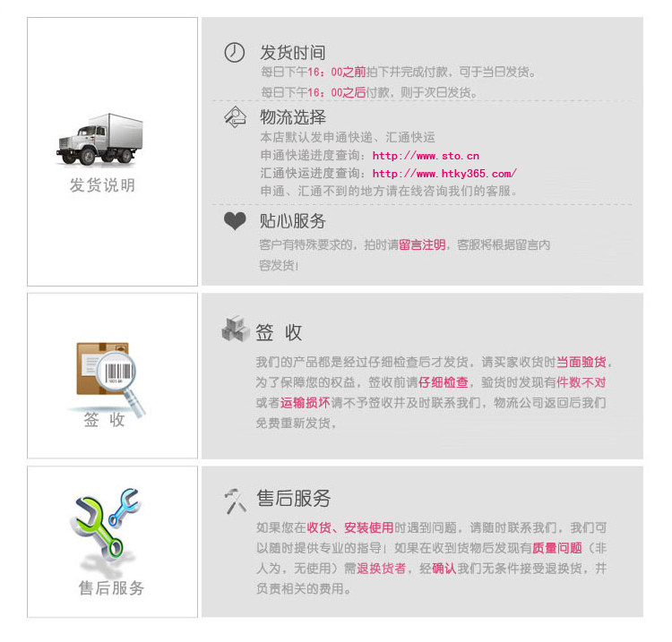The image size is (672, 642).
Task: Click the 当面验货 highlighted text
Action: [x=582, y=363]
